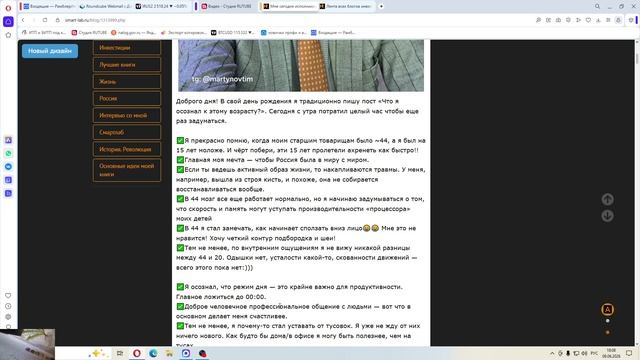Open Microsoft Edge from the taskbar
The image size is (640, 360).
pyautogui.click(x=153, y=353)
